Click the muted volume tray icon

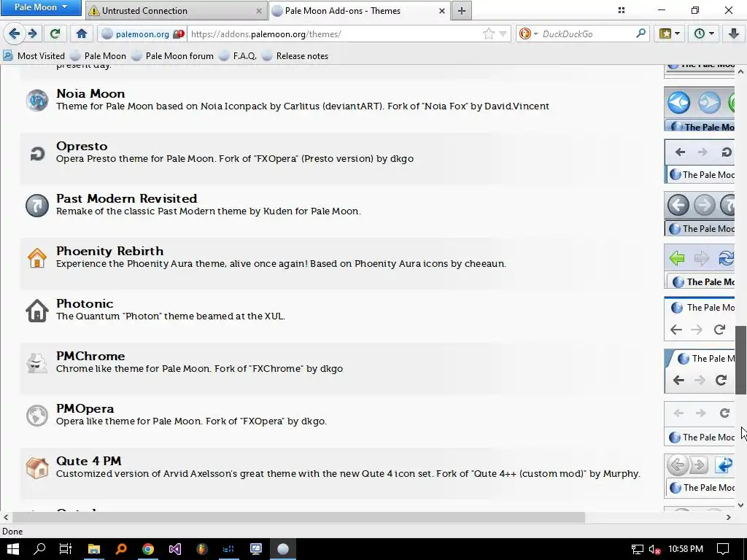pos(655,550)
